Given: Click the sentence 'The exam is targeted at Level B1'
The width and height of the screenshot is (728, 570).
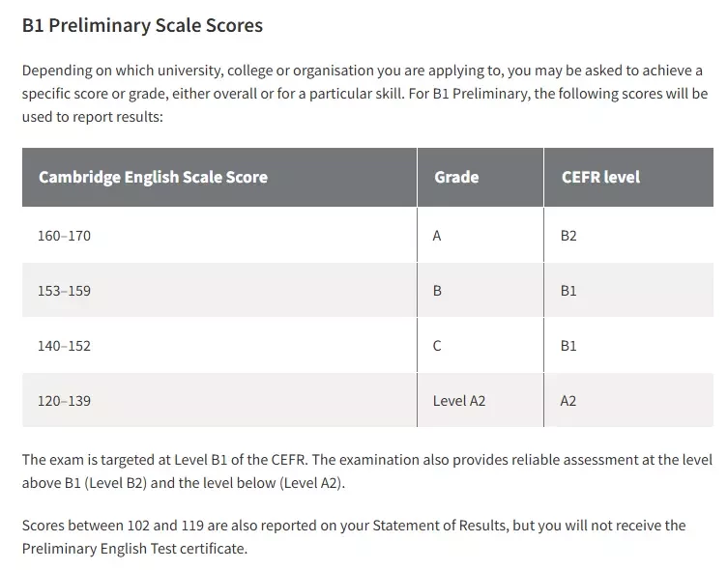Looking at the screenshot, I should point(164,460).
